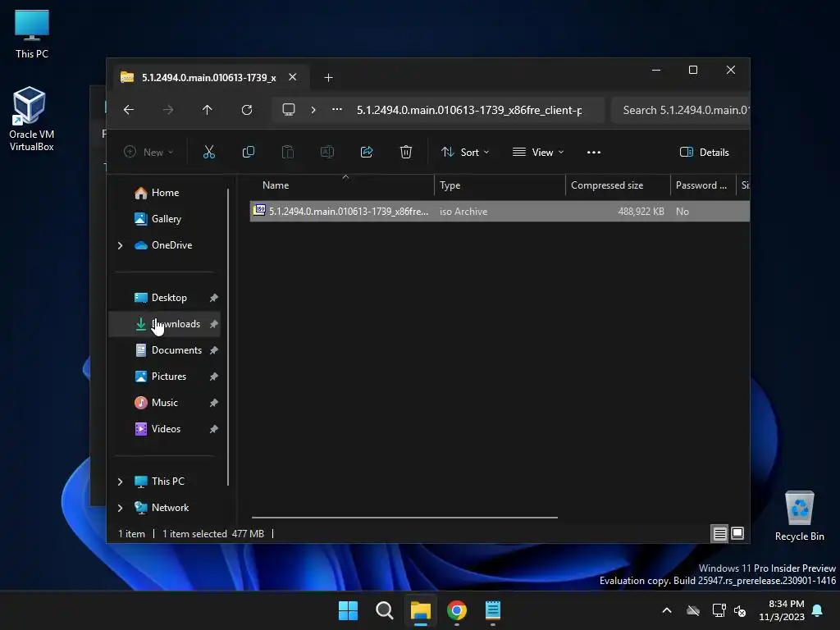This screenshot has height=630, width=840.
Task: Click the horizontal scrollbar in file list
Action: pos(404,518)
